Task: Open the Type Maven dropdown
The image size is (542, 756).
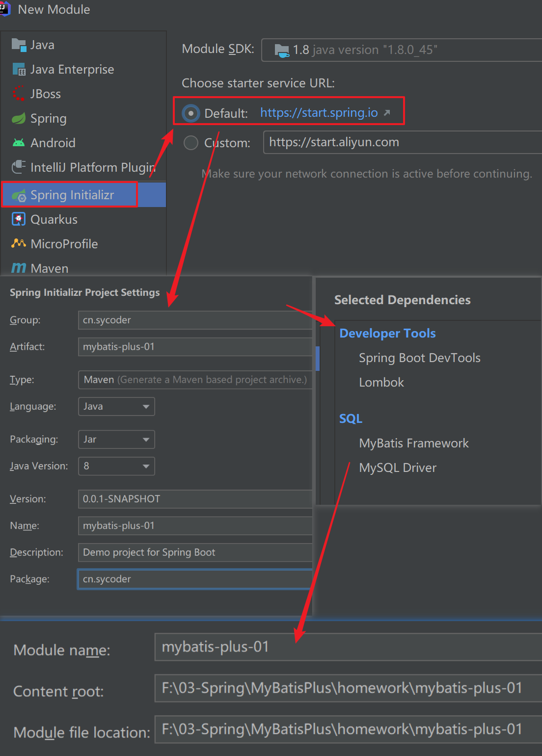Action: [x=195, y=380]
